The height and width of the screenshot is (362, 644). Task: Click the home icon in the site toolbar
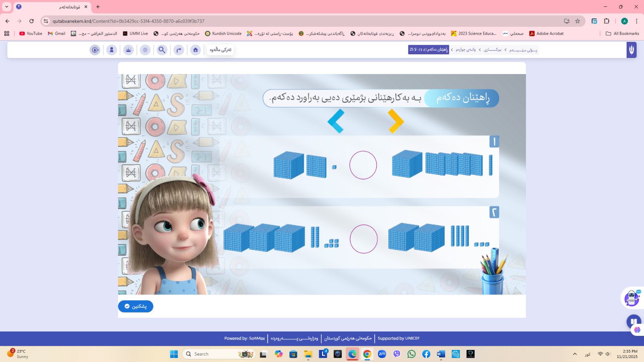tap(196, 50)
